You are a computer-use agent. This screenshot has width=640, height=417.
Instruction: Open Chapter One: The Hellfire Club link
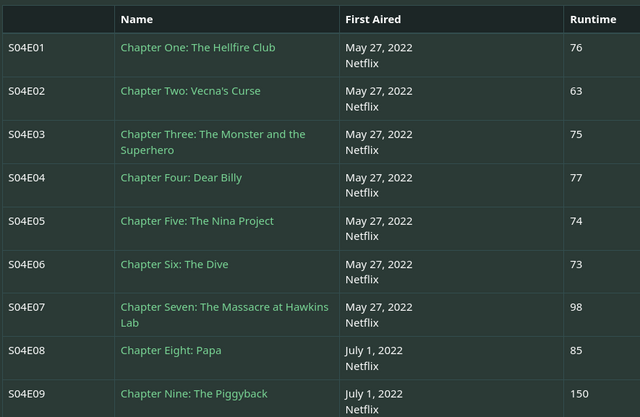click(198, 48)
